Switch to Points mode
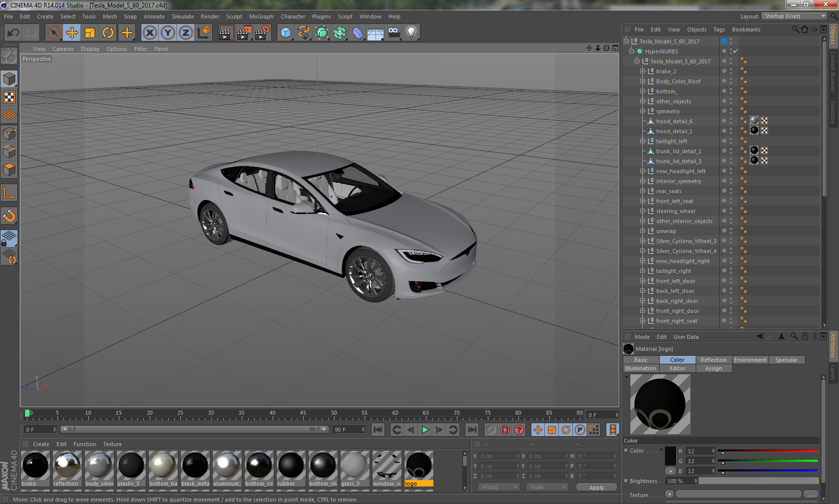Screen dimensions: 839x504 pos(9,133)
